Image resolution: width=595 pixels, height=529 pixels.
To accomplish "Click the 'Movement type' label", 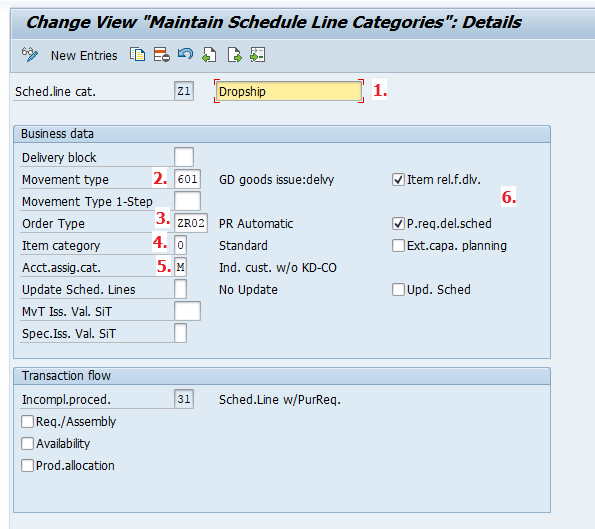I will [x=65, y=179].
